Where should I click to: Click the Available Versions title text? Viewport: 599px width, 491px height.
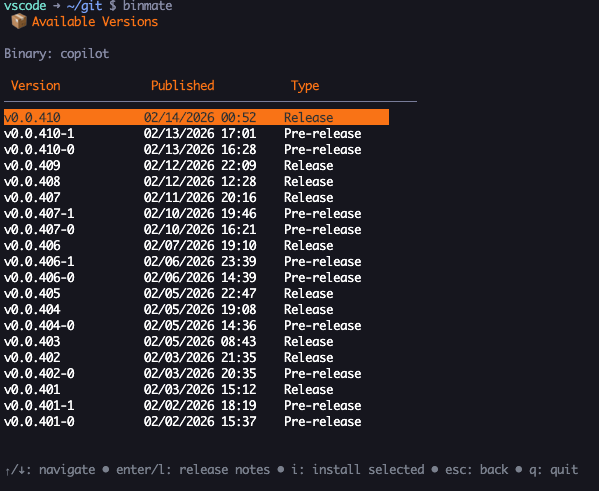95,22
